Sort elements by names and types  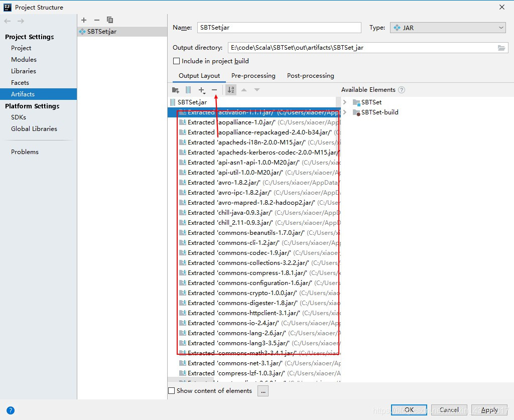[x=231, y=90]
